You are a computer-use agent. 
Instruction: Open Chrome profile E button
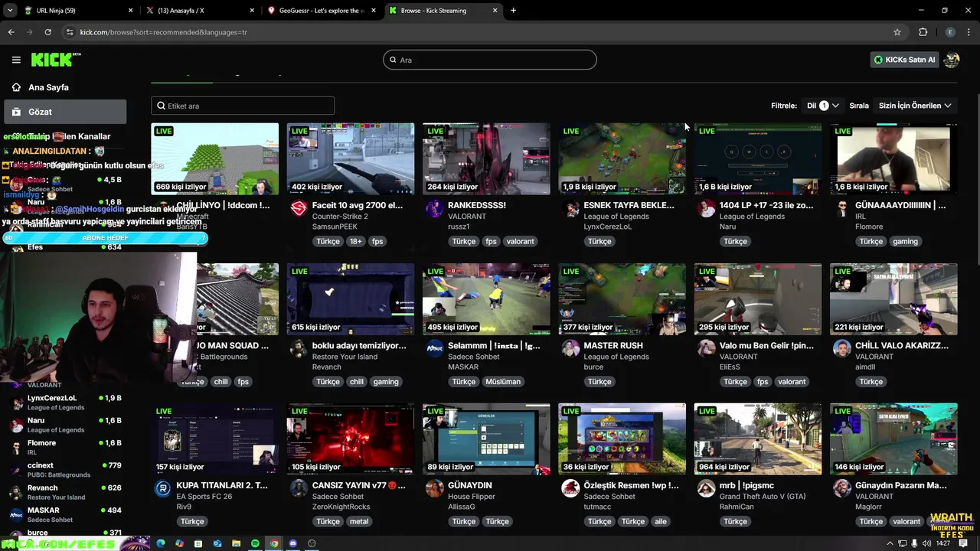point(950,32)
